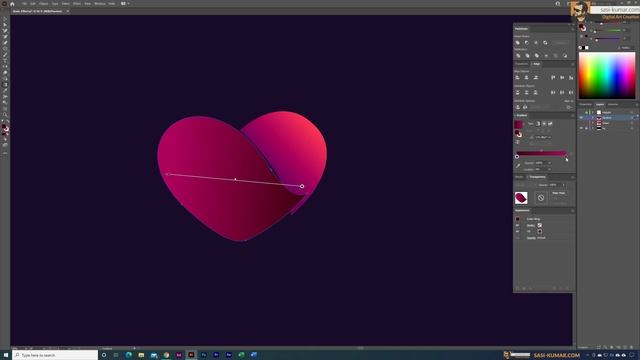This screenshot has width=640, height=360.
Task: Open gradient stop Location dropdown
Action: click(x=549, y=169)
